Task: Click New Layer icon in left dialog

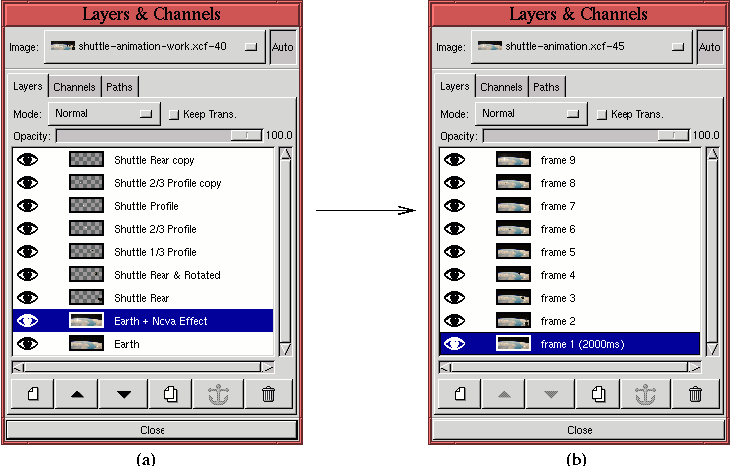Action: pyautogui.click(x=31, y=394)
